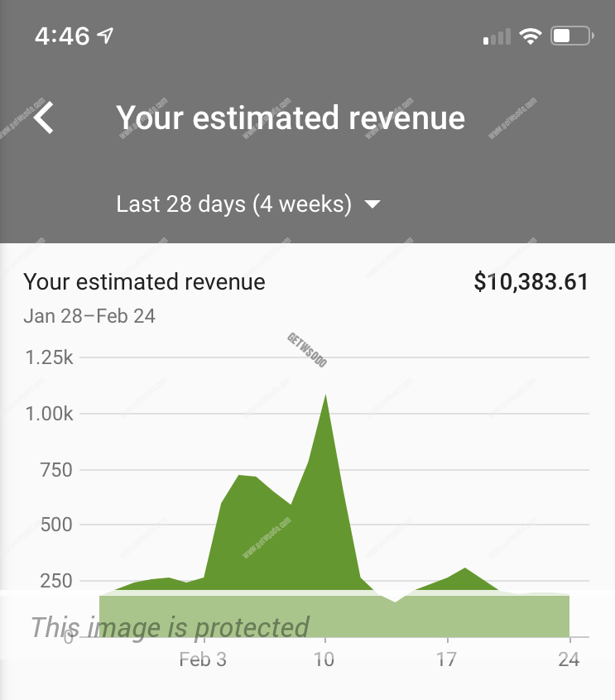Tap the card heading Your estimated revenue
Viewport: 615px width, 700px height.
coord(145,282)
